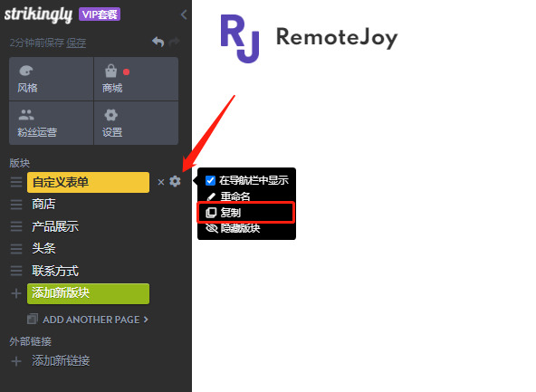Delete 自定义表单 section with the x icon

click(x=161, y=182)
